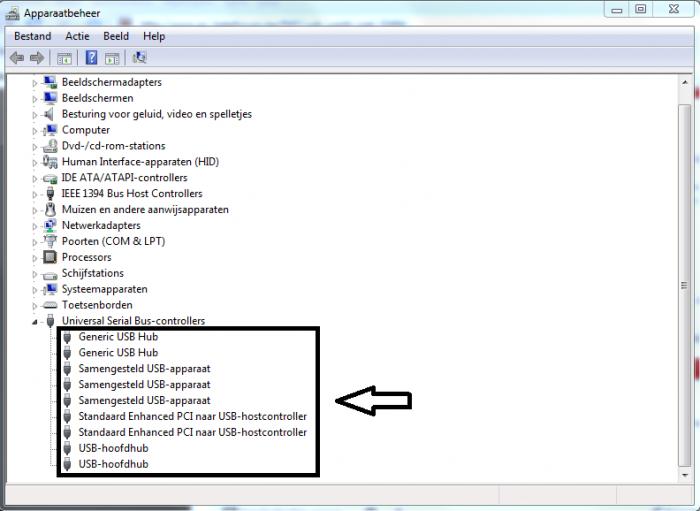Maximize the Apparaatbeheer window
Viewport: 700px width, 511px height.
click(641, 9)
